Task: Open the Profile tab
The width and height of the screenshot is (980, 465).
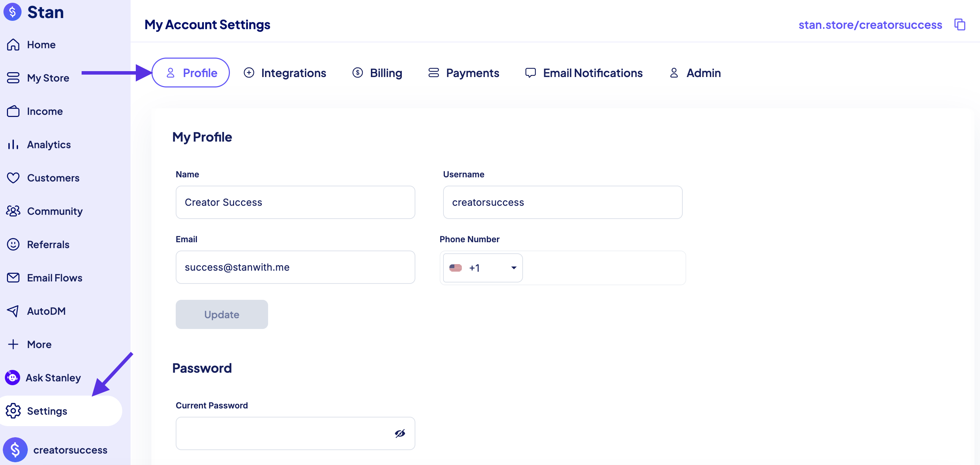Action: point(191,73)
